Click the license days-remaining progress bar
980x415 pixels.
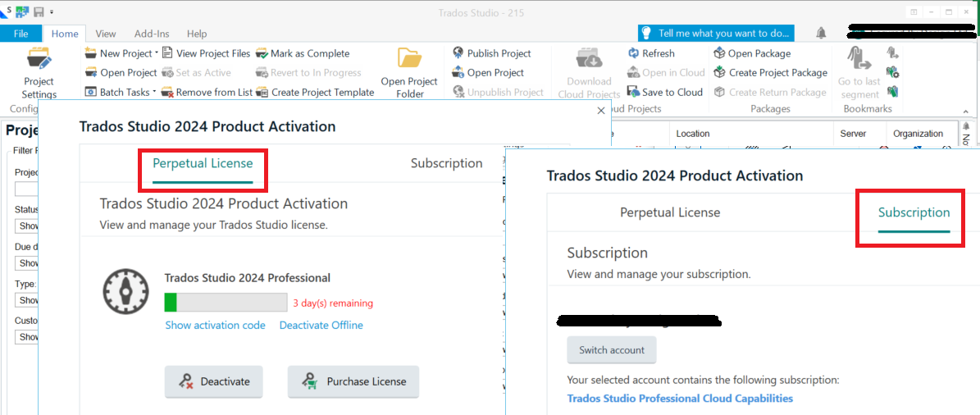coord(226,303)
